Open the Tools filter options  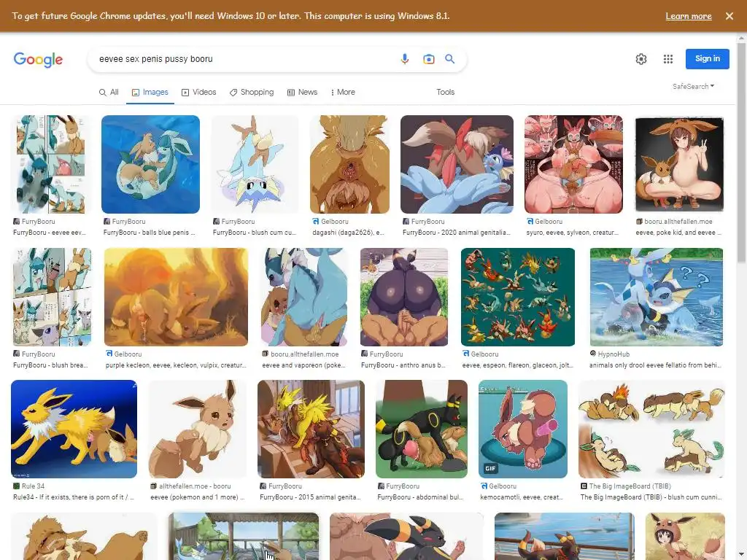pyautogui.click(x=446, y=92)
